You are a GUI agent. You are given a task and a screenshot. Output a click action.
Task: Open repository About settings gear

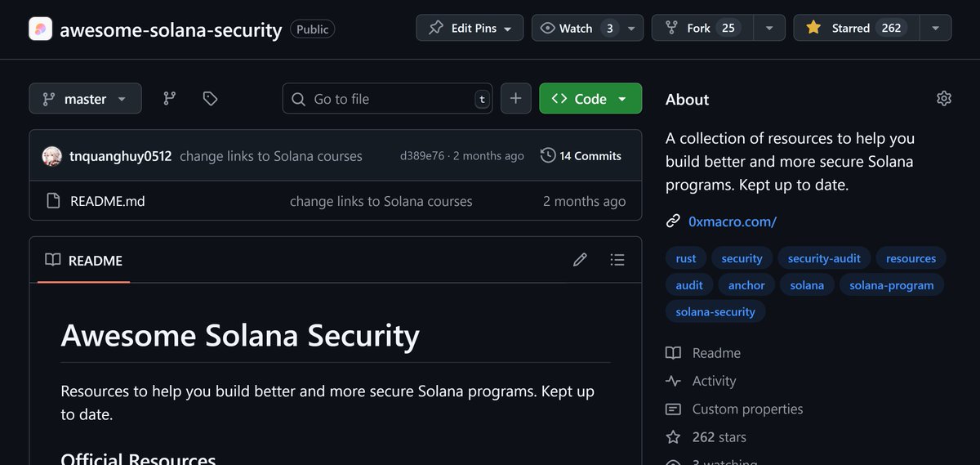[x=943, y=99]
